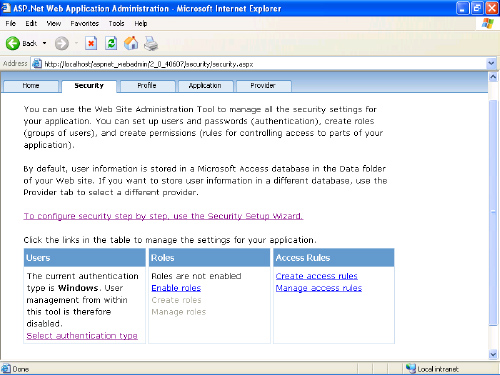500x375 pixels.
Task: Switch to the Home tab
Action: pyautogui.click(x=31, y=86)
